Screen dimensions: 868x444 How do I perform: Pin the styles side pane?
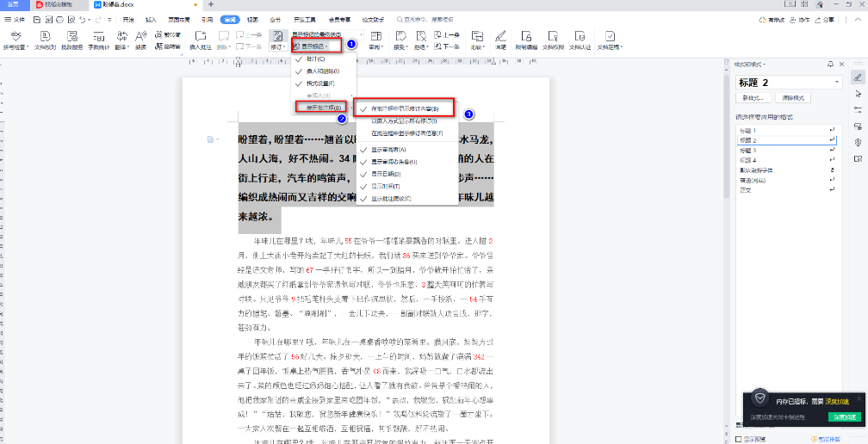tap(830, 65)
